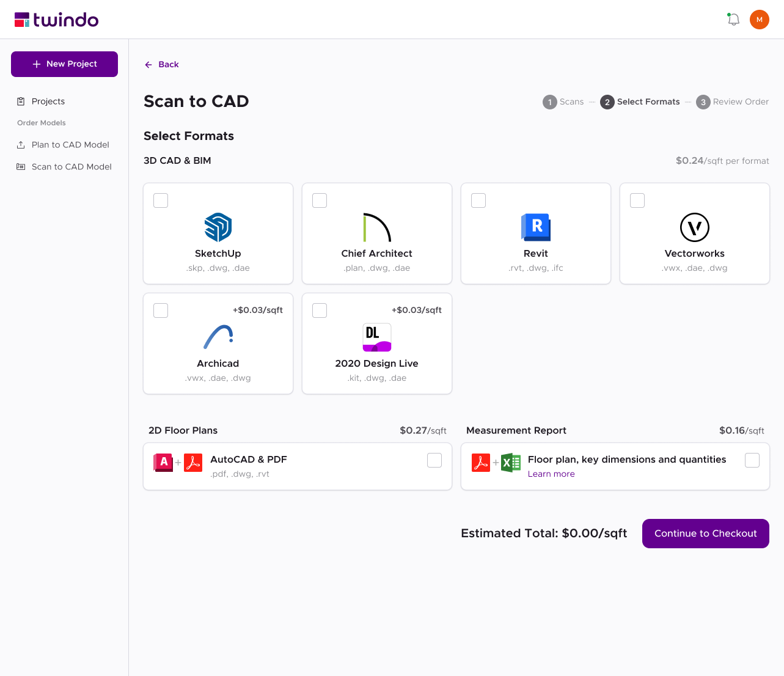Click the twindo logo
This screenshot has width=784, height=676.
pyautogui.click(x=56, y=20)
